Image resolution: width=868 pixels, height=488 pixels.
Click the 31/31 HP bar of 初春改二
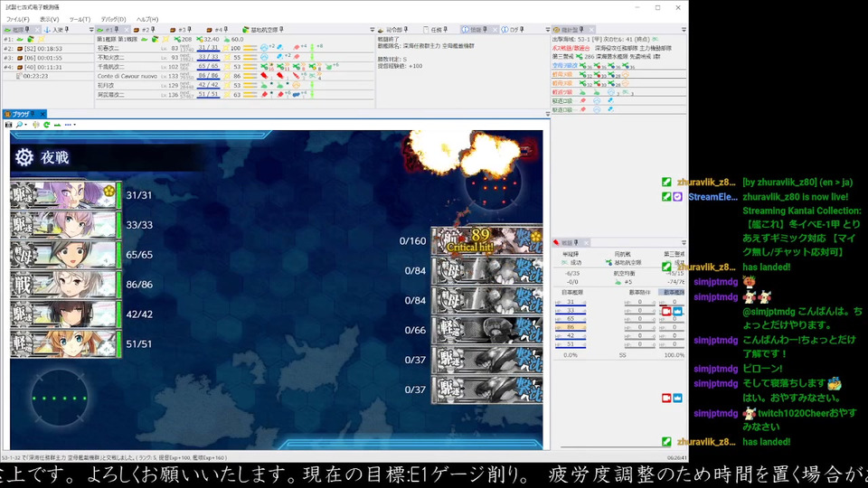point(208,49)
